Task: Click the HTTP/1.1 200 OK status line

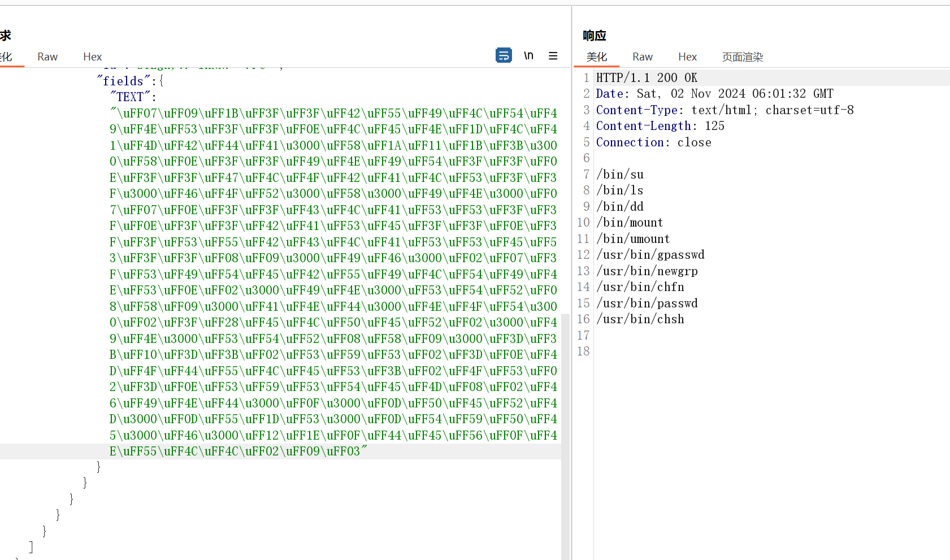Action: [x=647, y=77]
